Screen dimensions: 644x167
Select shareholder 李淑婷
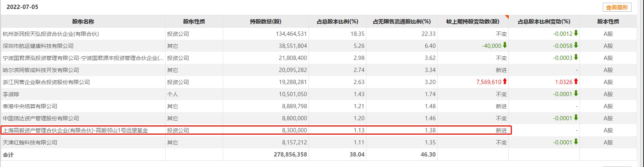click(11, 94)
